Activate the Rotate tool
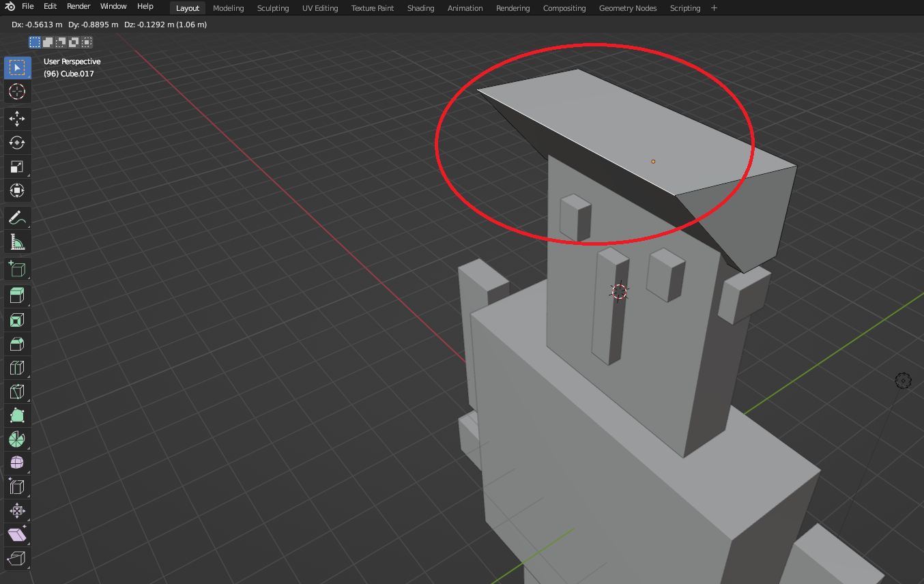 [18, 143]
